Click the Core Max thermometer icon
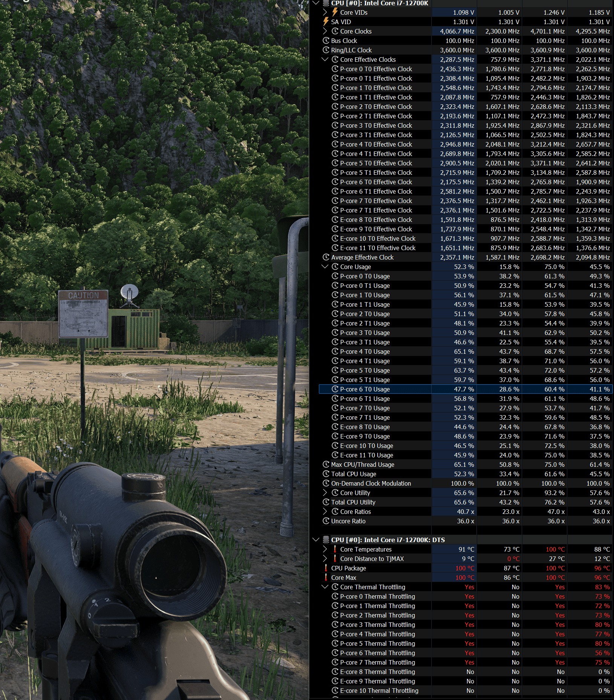The width and height of the screenshot is (614, 700). coord(326,578)
